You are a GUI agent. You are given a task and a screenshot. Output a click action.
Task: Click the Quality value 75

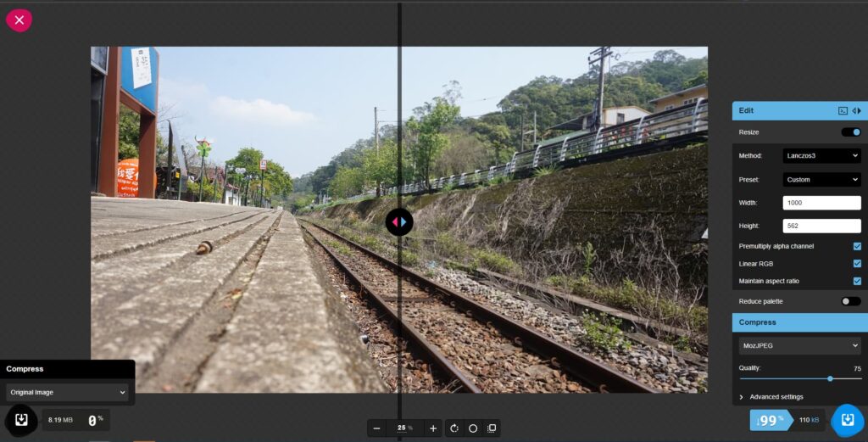click(x=857, y=368)
